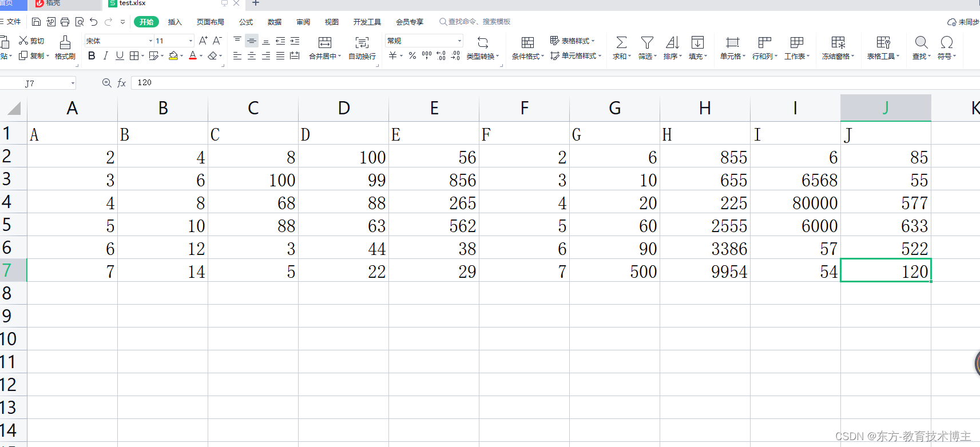The height and width of the screenshot is (447, 980).
Task: Click the thousands separator 000 icon
Action: pos(427,55)
